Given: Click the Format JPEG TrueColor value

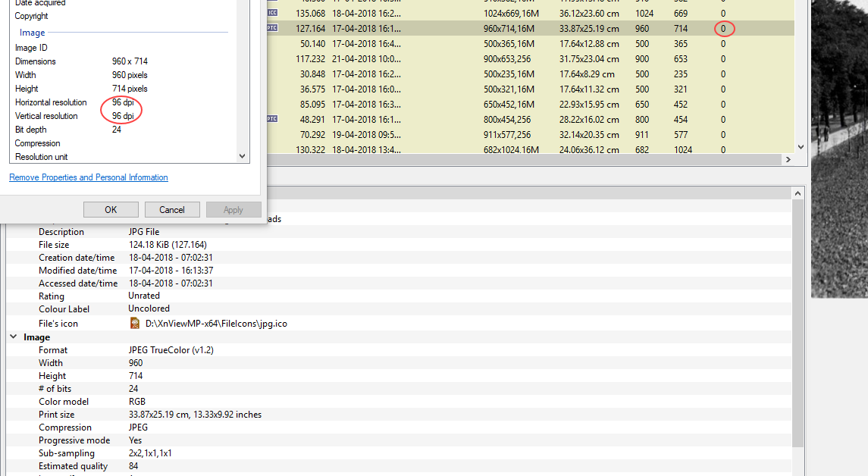Looking at the screenshot, I should click(x=171, y=350).
